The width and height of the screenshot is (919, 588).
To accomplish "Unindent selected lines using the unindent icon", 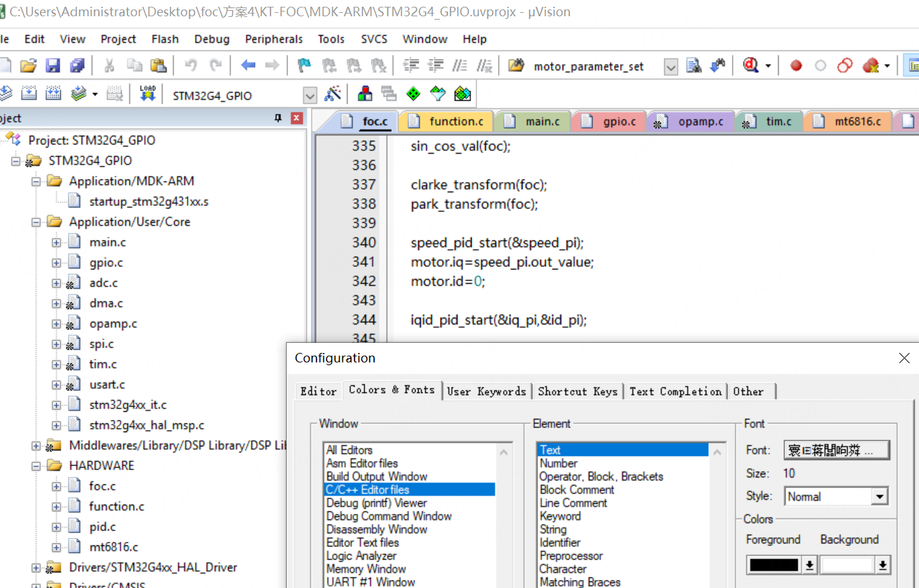I will [435, 66].
